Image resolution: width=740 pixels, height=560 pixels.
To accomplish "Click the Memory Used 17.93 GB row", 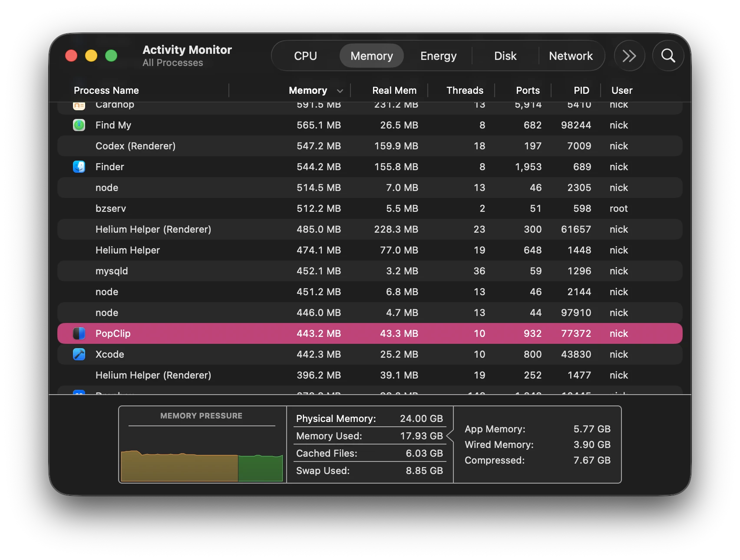I will tap(370, 436).
